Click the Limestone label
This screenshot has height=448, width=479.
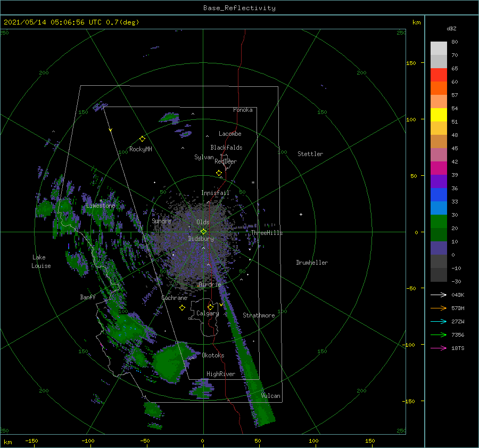coord(101,206)
